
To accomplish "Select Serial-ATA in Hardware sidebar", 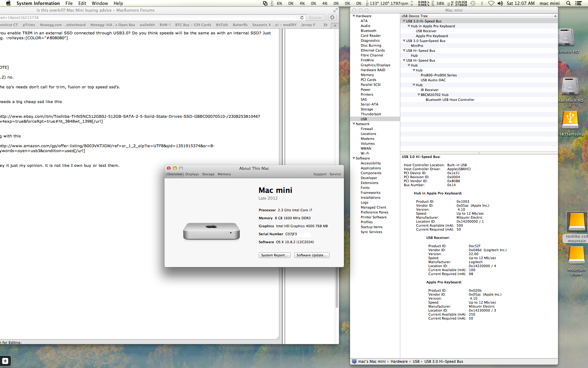I will pos(369,104).
